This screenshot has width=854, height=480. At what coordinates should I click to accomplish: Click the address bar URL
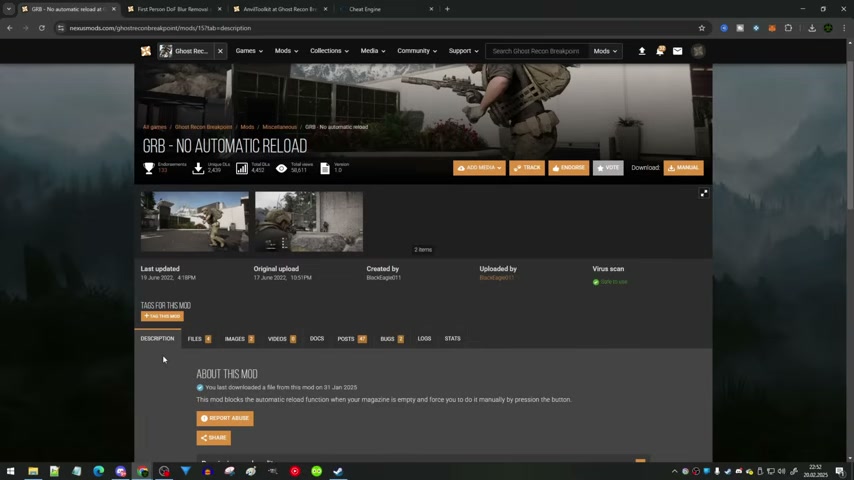point(160,28)
